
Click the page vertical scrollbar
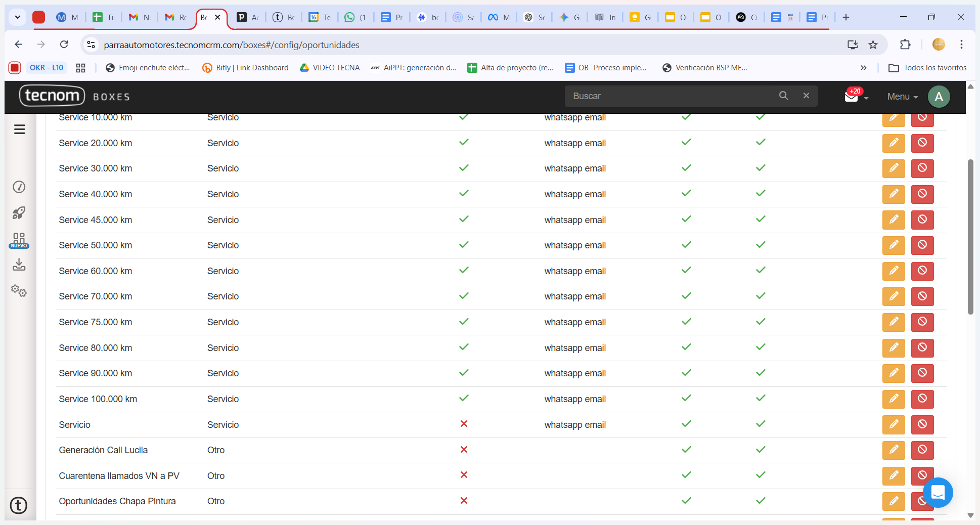(x=970, y=238)
